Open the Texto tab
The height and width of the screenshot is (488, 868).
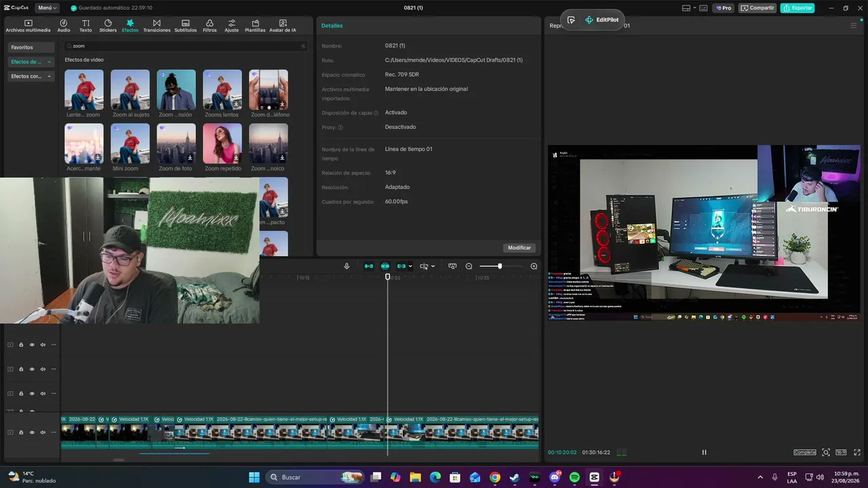[85, 26]
